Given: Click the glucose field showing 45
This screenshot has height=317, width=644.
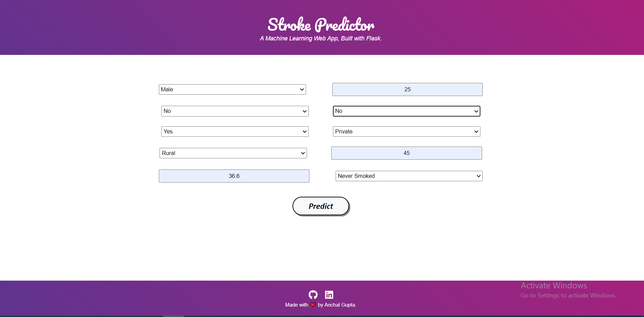Looking at the screenshot, I should [x=406, y=153].
